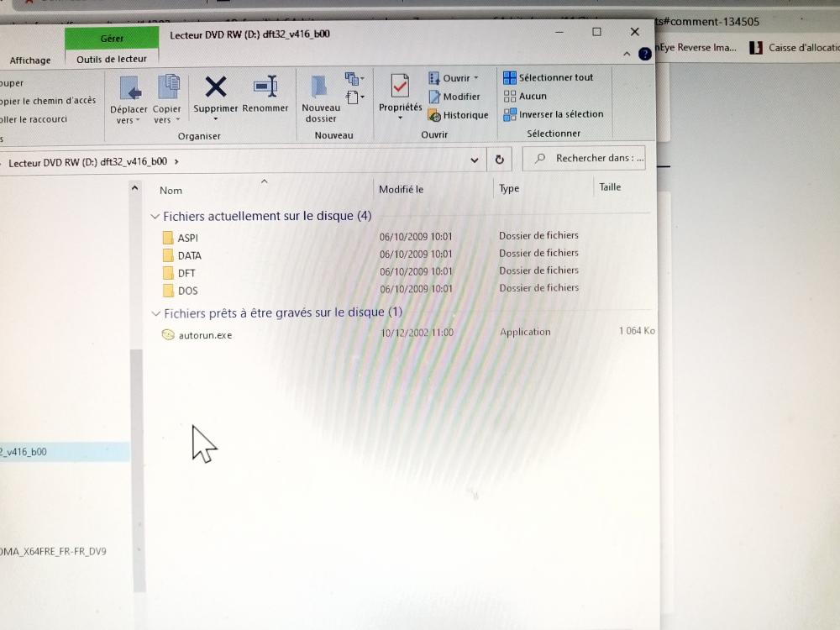Collapse Fichiers actuellement sur le disque group
The image size is (840, 630).
pos(155,217)
